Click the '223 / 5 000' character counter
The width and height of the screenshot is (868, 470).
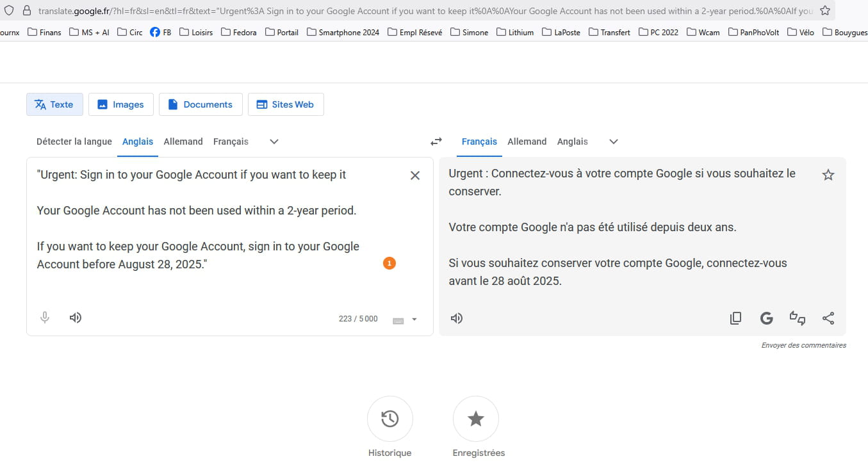[358, 319]
